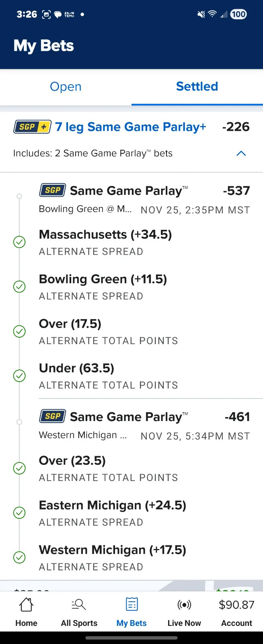Tap the SGP badge on the Western Michigan parlay

pyautogui.click(x=52, y=417)
